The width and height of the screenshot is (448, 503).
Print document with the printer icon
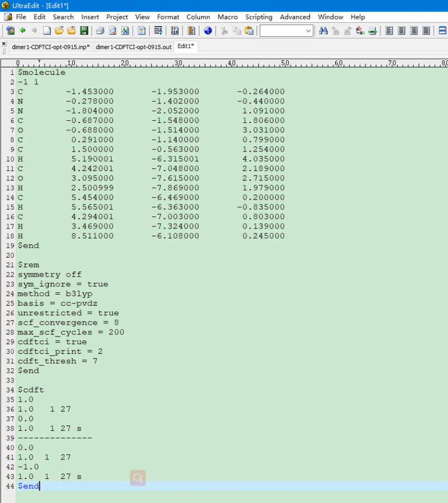click(x=100, y=31)
